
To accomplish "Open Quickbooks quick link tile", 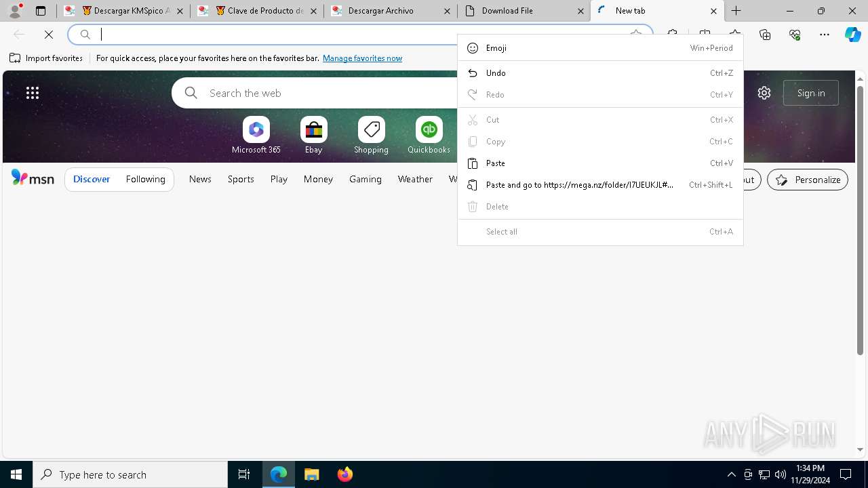I will pos(429,136).
